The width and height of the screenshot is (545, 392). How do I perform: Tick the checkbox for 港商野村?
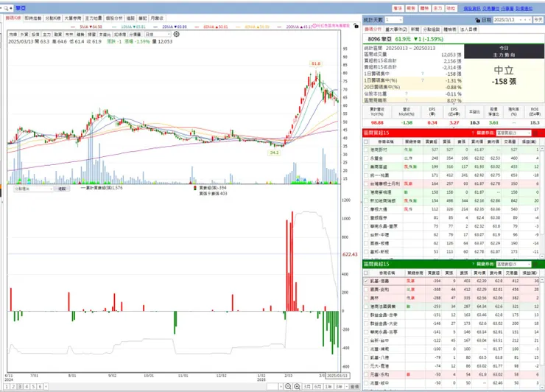coord(366,150)
